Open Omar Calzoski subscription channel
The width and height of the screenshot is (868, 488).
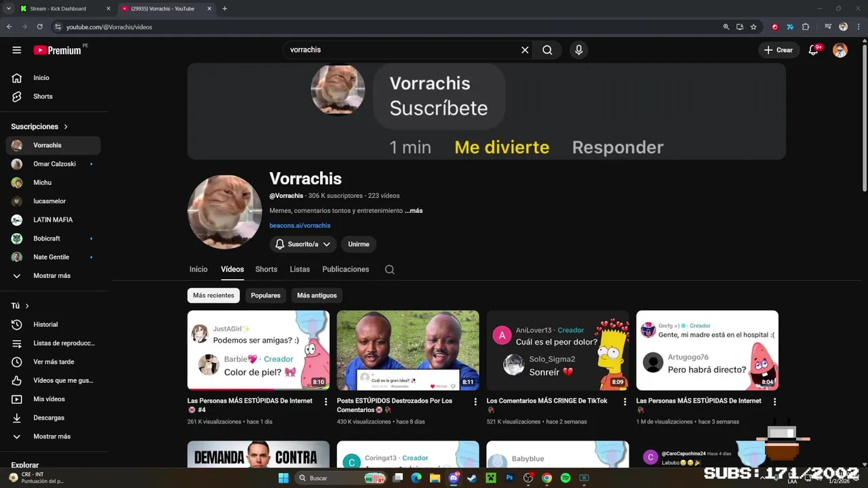point(53,164)
